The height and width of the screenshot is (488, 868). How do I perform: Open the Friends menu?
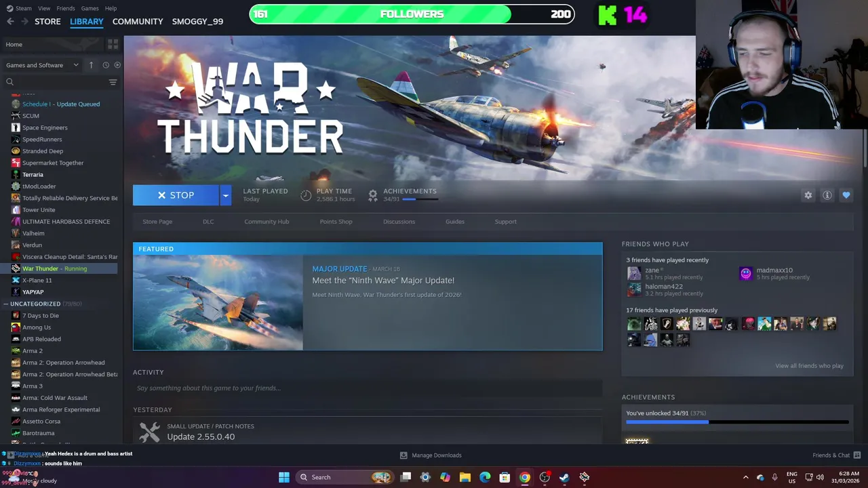66,8
